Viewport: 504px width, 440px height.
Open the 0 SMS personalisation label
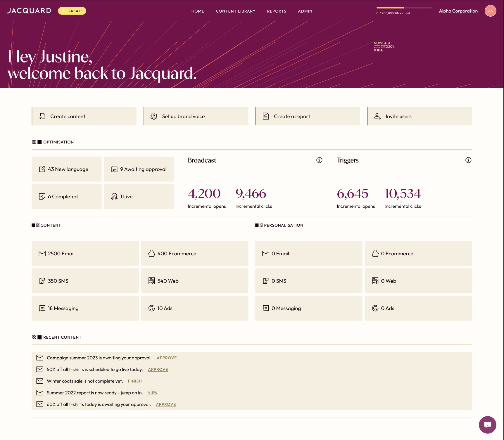click(x=279, y=281)
